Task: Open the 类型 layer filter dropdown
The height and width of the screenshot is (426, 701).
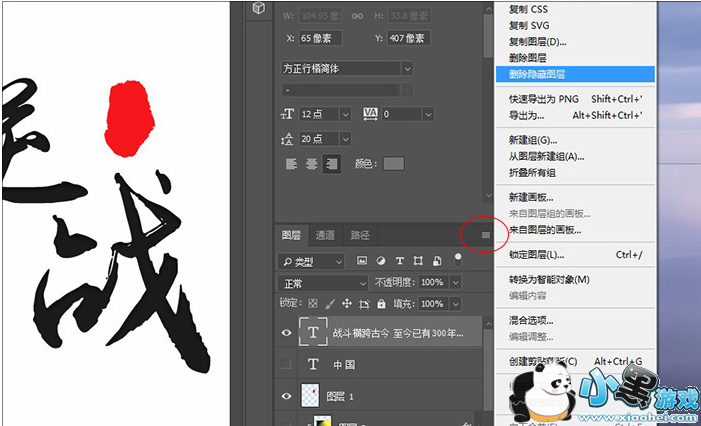Action: point(311,262)
